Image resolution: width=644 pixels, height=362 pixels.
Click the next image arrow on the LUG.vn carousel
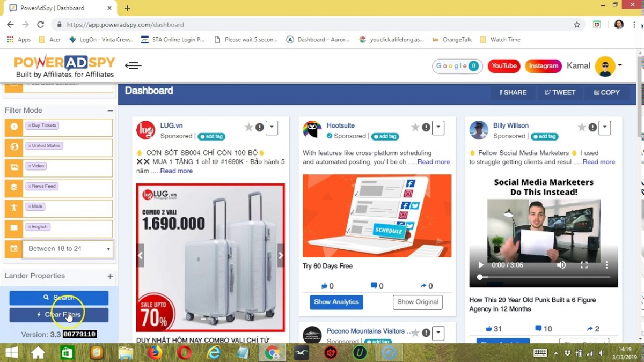click(280, 256)
